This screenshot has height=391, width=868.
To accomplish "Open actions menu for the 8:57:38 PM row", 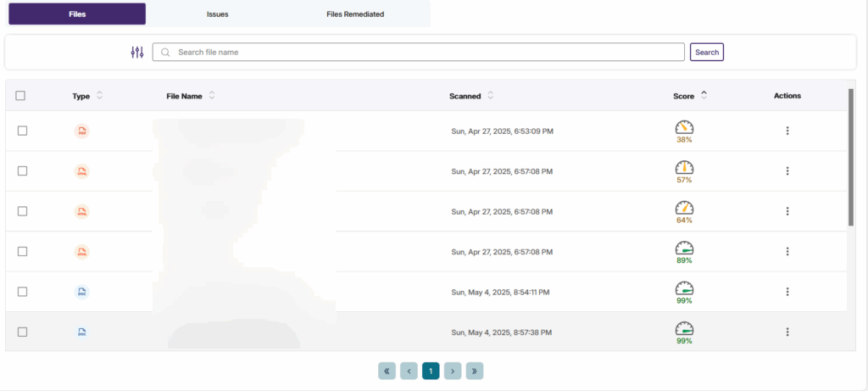I will pos(787,332).
